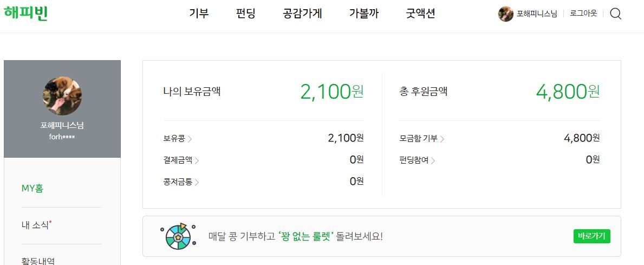
Task: Open 내 소식 in sidebar
Action: [36, 225]
